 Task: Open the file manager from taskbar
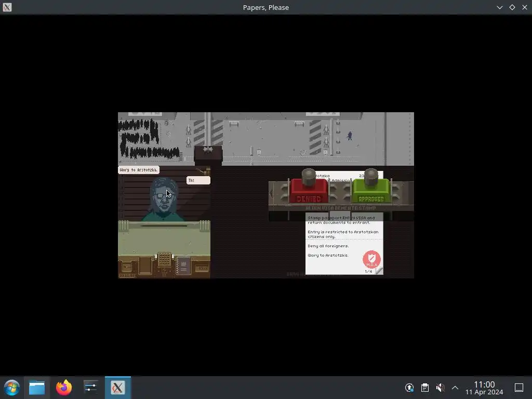(x=37, y=388)
